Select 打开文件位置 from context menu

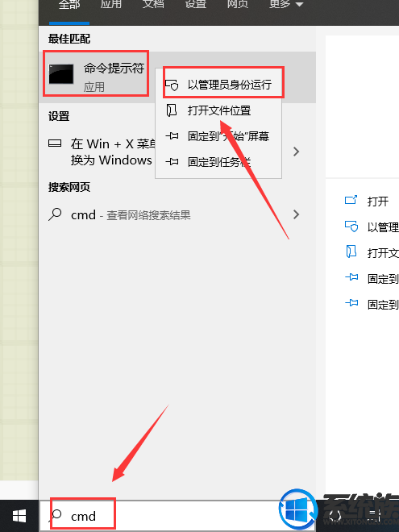point(218,110)
